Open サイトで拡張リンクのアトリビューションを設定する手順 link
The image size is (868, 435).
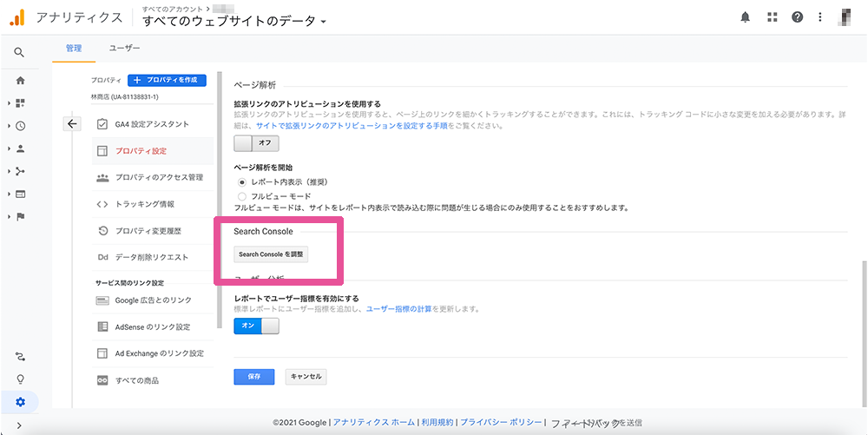pyautogui.click(x=352, y=126)
